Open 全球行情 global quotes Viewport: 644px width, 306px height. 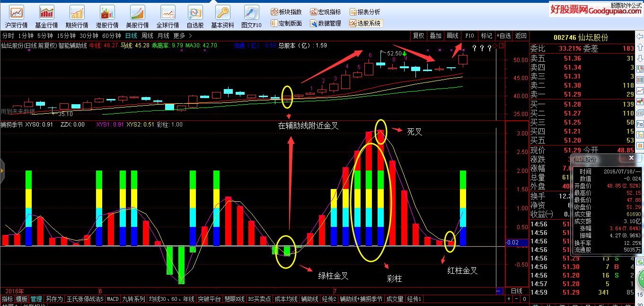click(x=168, y=17)
